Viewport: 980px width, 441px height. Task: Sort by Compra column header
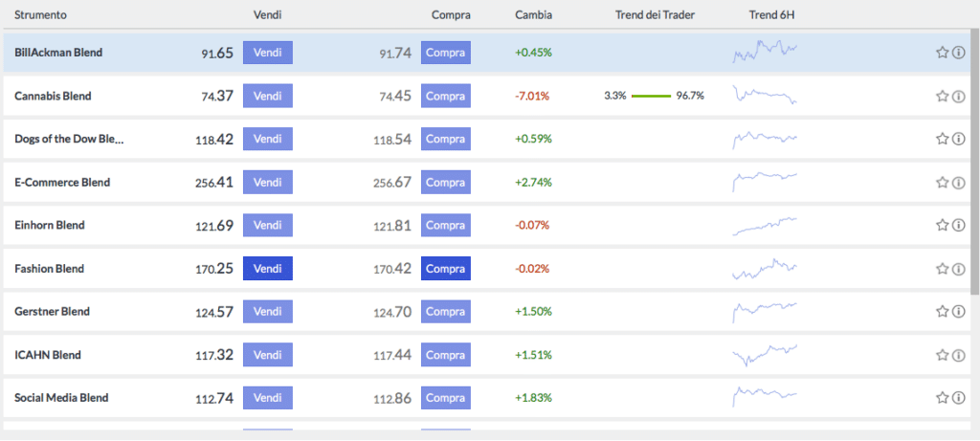click(x=451, y=14)
